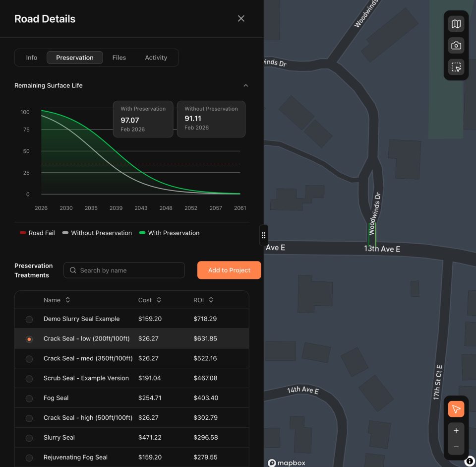The width and height of the screenshot is (476, 467).
Task: Select the orange cursor pointer tool
Action: [456, 409]
